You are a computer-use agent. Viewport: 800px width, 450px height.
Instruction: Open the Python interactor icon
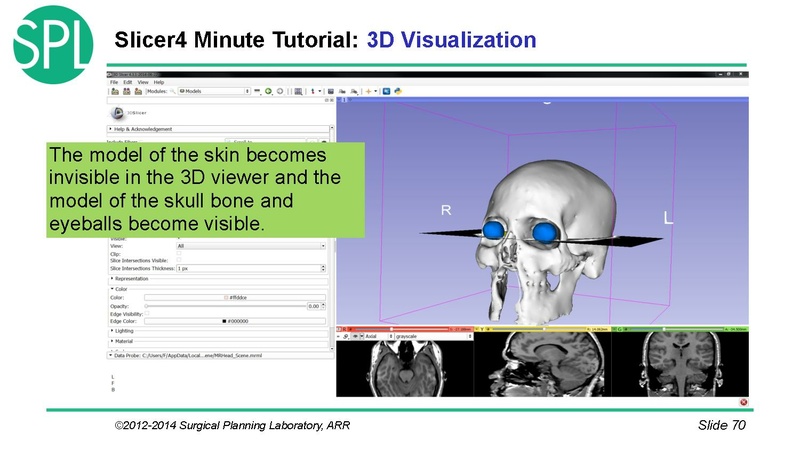point(398,91)
